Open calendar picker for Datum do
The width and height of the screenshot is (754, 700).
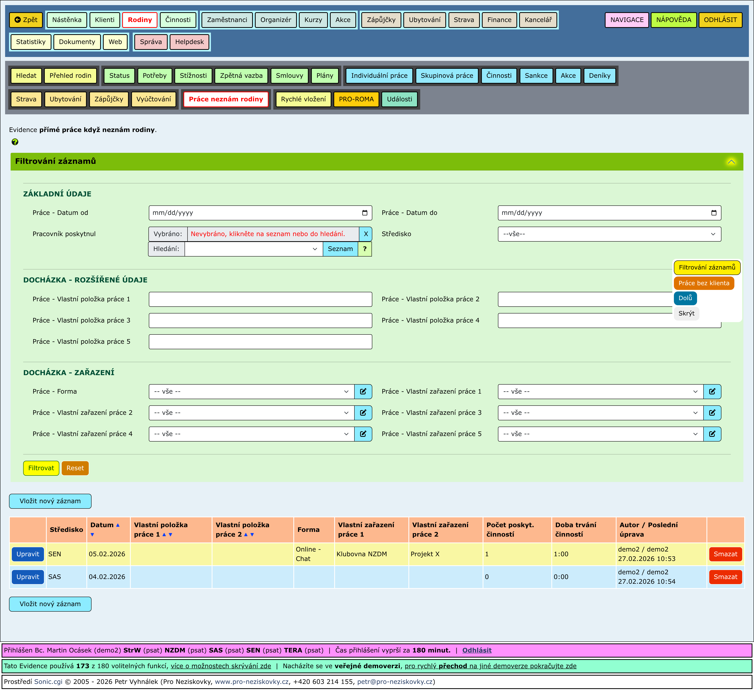click(x=714, y=213)
